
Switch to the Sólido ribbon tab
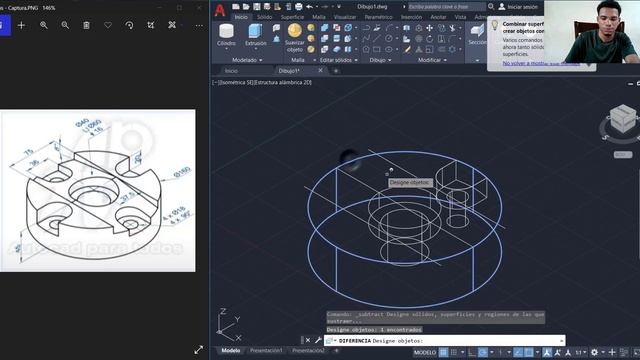pos(264,17)
